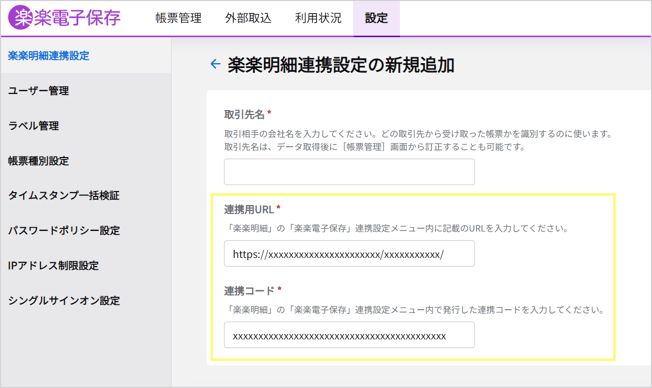Click the 発行した連携コードを入力 help text
652x388 pixels.
coord(414,310)
